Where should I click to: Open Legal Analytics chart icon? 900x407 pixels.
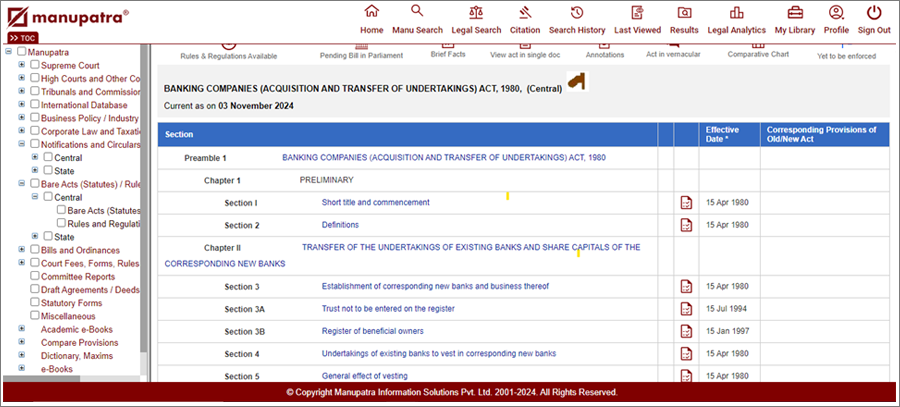click(736, 12)
